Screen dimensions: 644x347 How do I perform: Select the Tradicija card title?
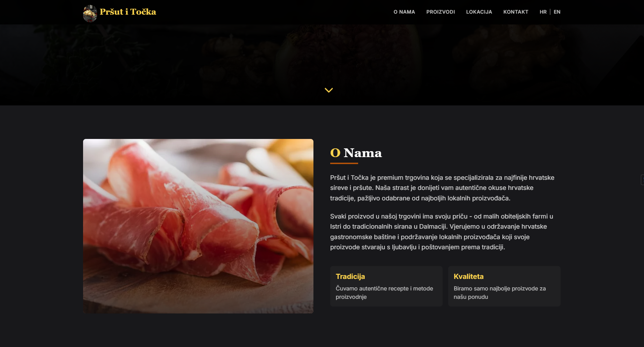[x=350, y=276]
